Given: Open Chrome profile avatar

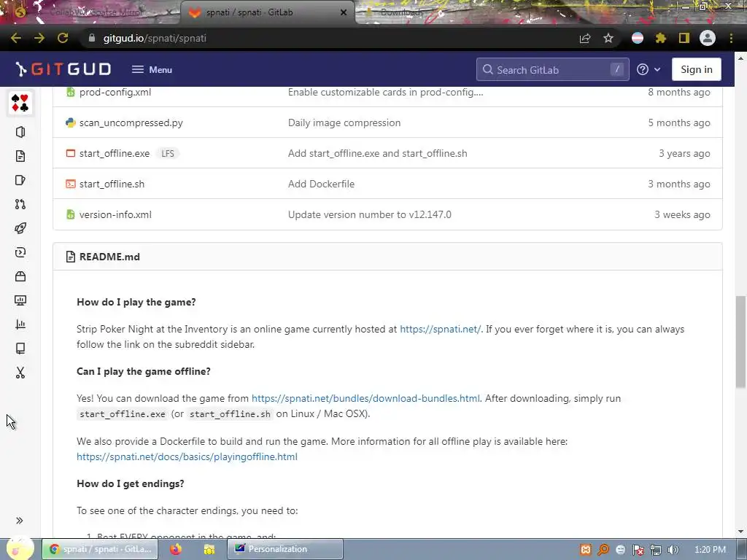Looking at the screenshot, I should (x=708, y=38).
